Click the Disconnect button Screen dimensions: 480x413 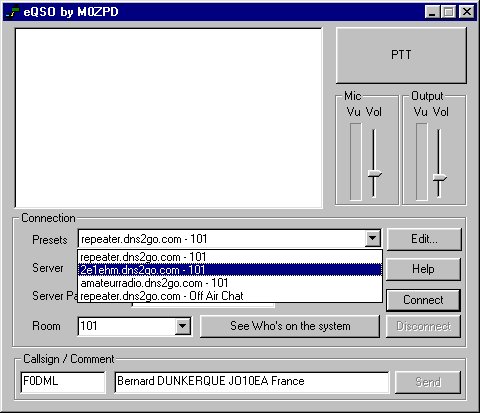point(423,326)
